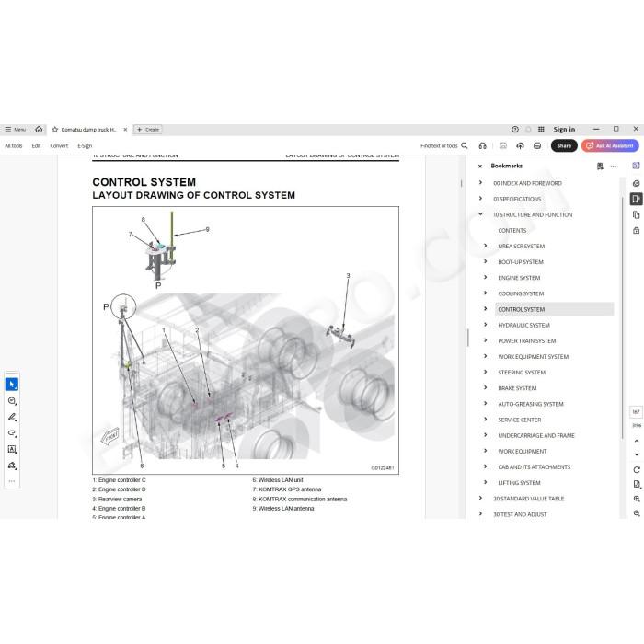Zoom in with magnifier plus
Image resolution: width=644 pixels, height=644 pixels.
coord(637,499)
